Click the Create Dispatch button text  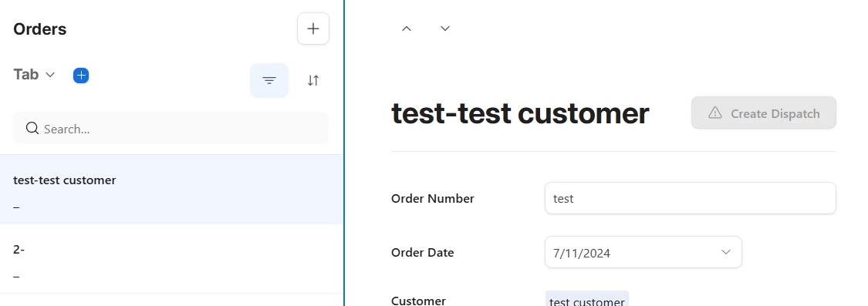(x=775, y=113)
